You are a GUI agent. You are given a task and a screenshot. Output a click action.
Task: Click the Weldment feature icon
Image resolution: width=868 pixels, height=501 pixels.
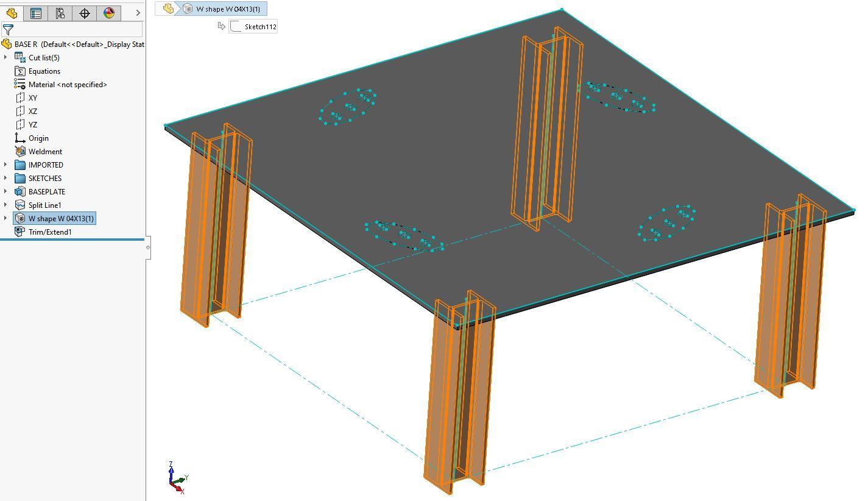coord(19,151)
